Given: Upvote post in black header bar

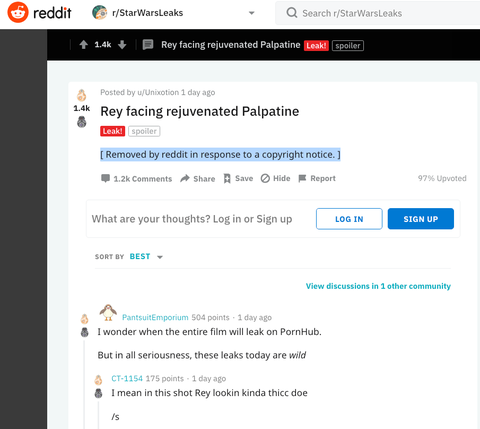Looking at the screenshot, I should [x=84, y=45].
